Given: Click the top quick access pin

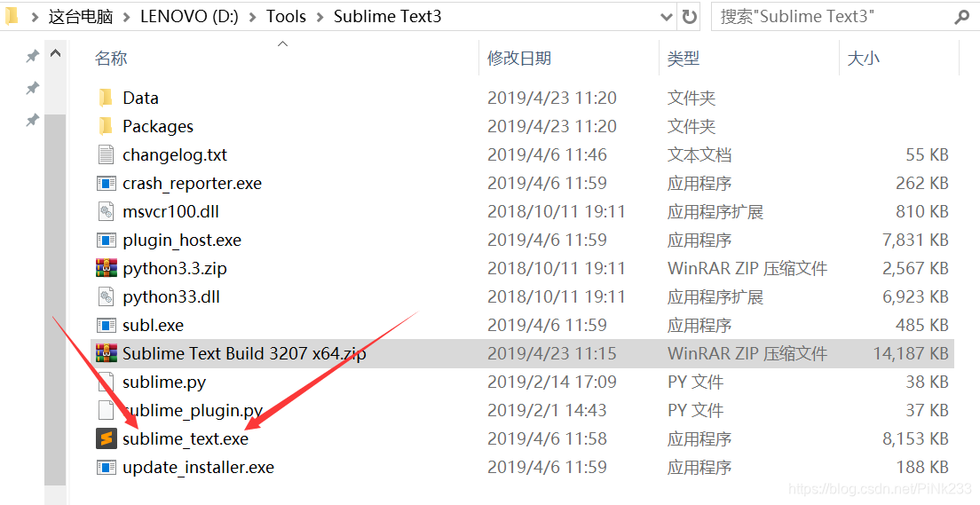Looking at the screenshot, I should (x=32, y=56).
